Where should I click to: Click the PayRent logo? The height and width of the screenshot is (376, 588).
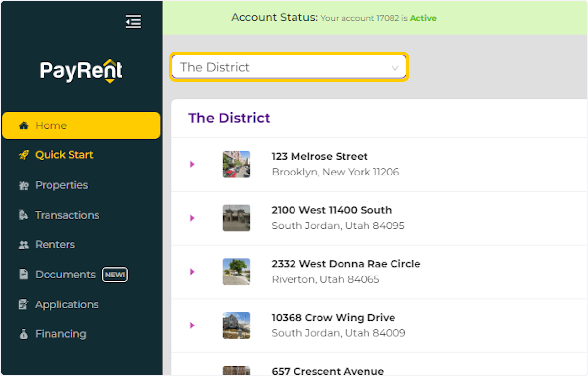click(81, 72)
